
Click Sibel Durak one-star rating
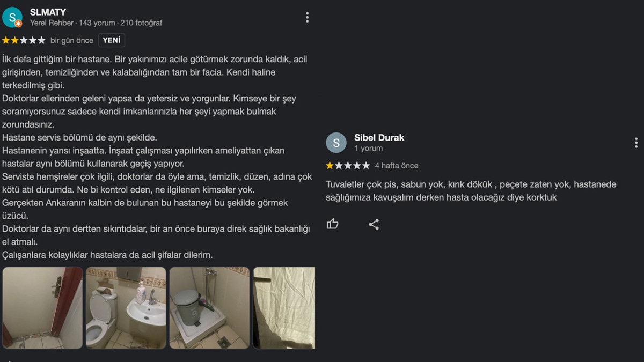(348, 166)
